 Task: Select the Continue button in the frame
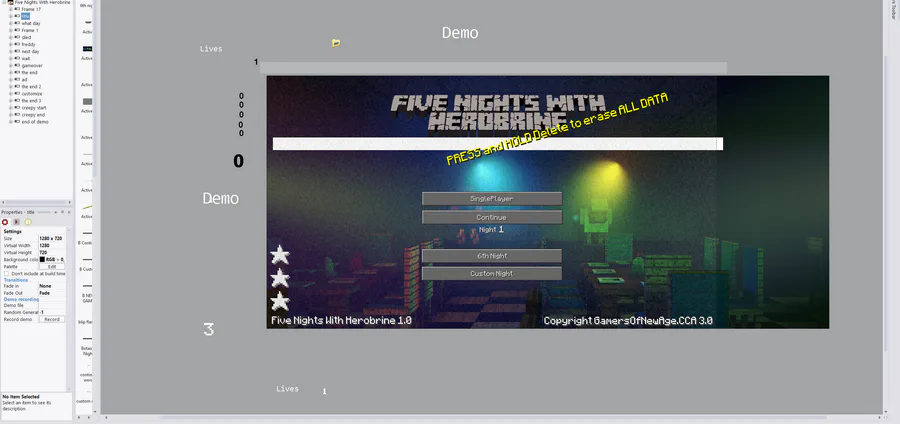492,217
